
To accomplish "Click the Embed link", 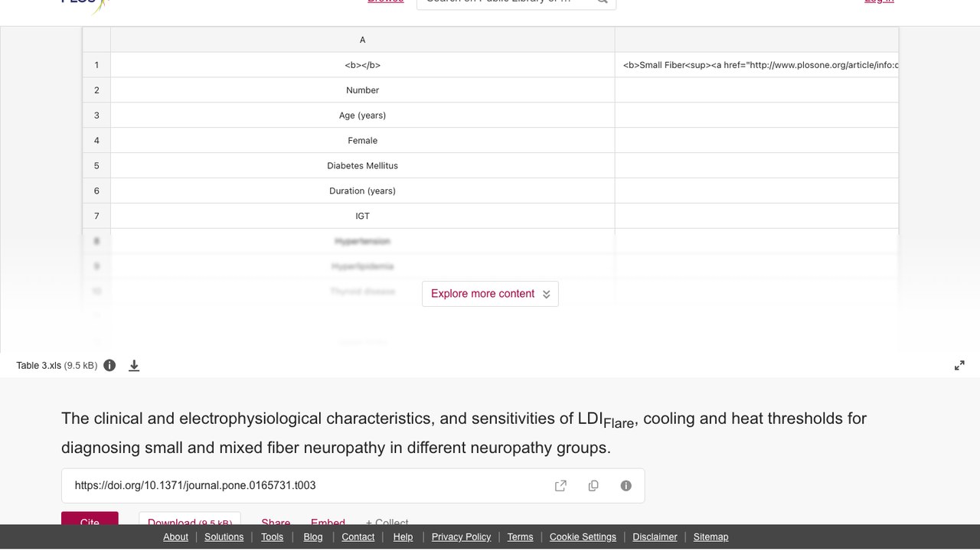I will pos(328,522).
